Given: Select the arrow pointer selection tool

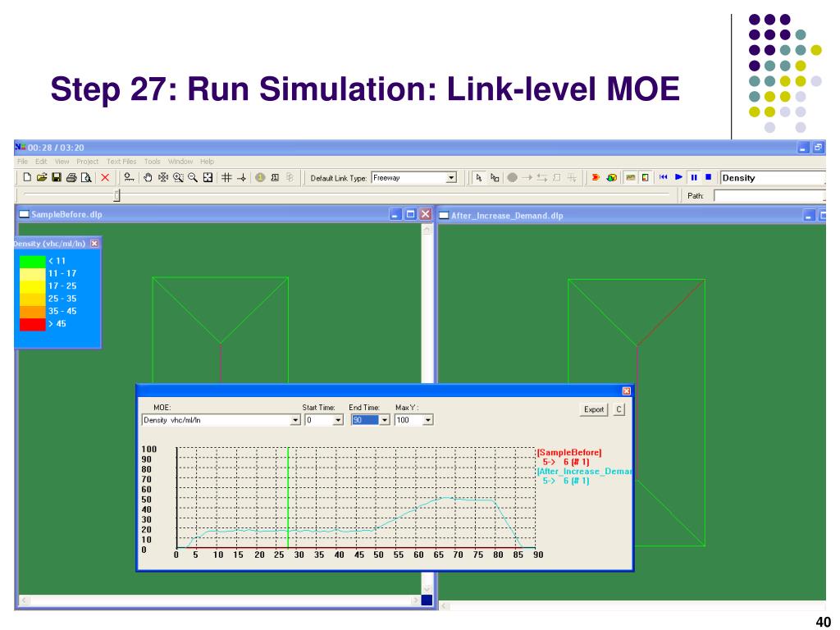Looking at the screenshot, I should click(479, 177).
